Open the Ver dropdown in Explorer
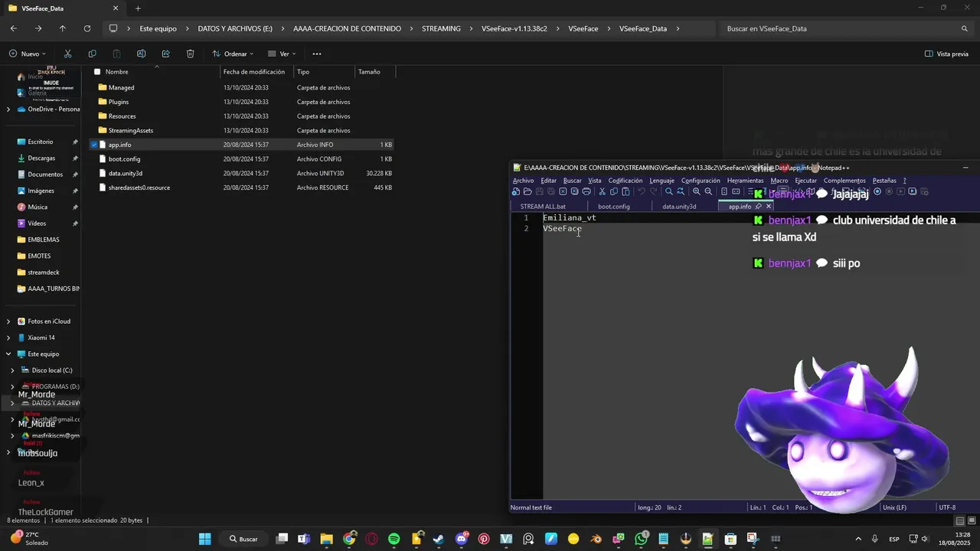Viewport: 980px width, 551px height. click(x=282, y=54)
